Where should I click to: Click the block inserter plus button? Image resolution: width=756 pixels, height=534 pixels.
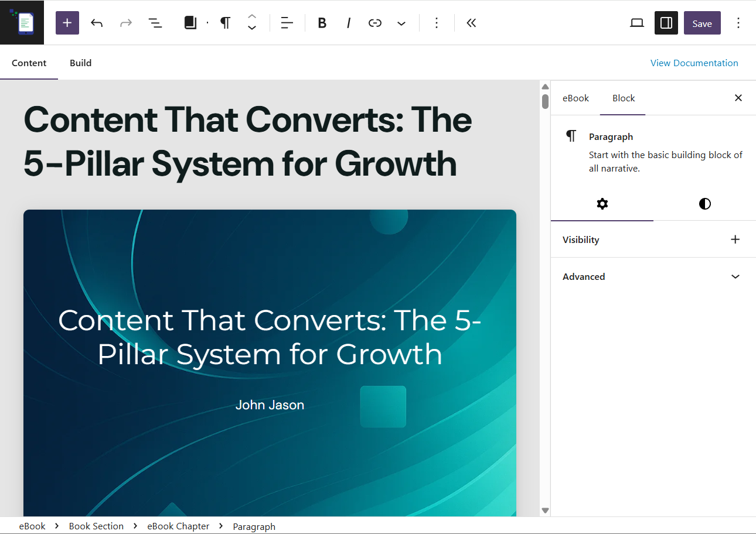pyautogui.click(x=67, y=23)
